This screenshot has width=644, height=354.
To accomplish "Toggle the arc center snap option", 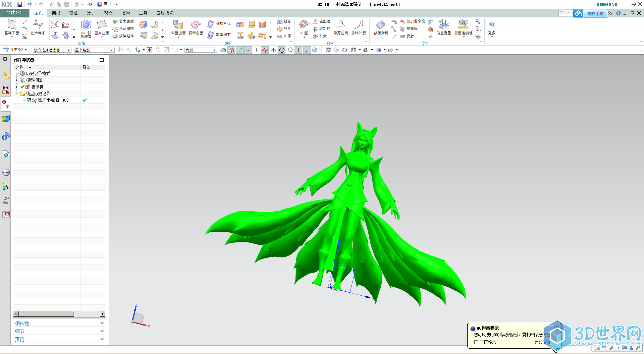I will click(282, 50).
